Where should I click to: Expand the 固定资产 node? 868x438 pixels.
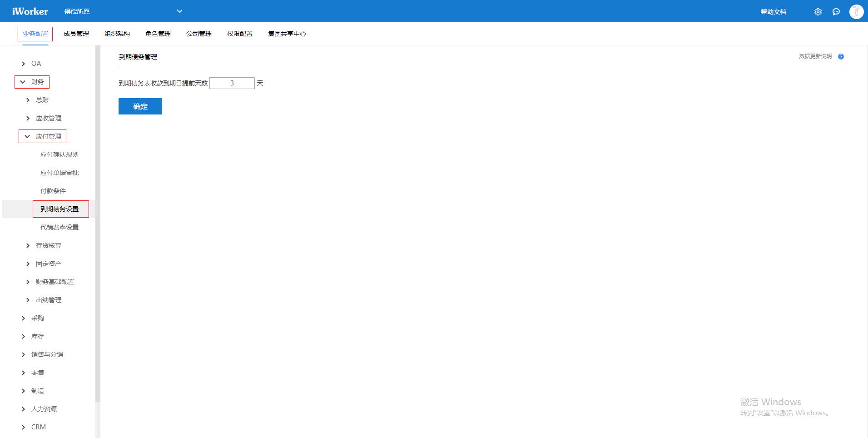28,264
